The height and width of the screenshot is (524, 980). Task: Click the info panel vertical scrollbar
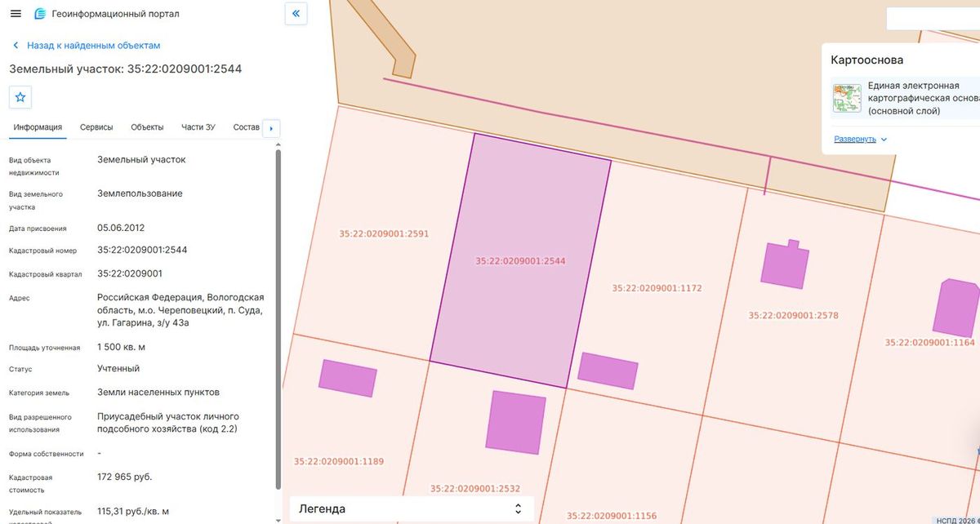(x=278, y=326)
